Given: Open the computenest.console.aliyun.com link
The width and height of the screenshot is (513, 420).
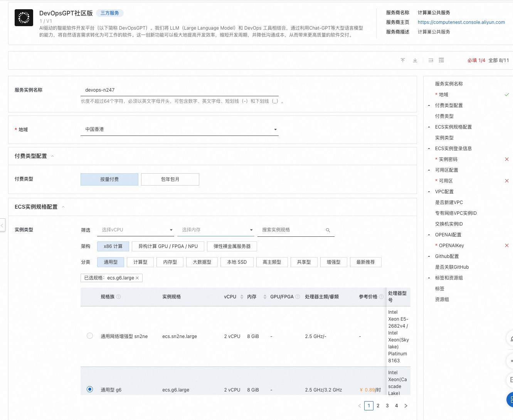Looking at the screenshot, I should click(x=461, y=22).
